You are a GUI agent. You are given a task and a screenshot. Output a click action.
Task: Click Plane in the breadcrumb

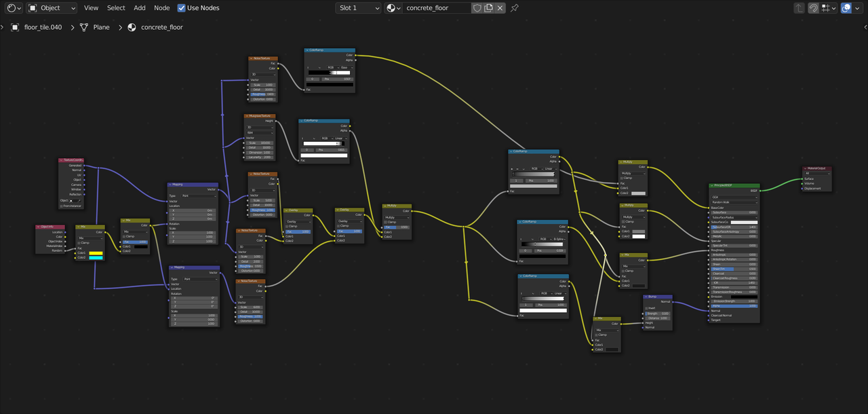coord(101,27)
